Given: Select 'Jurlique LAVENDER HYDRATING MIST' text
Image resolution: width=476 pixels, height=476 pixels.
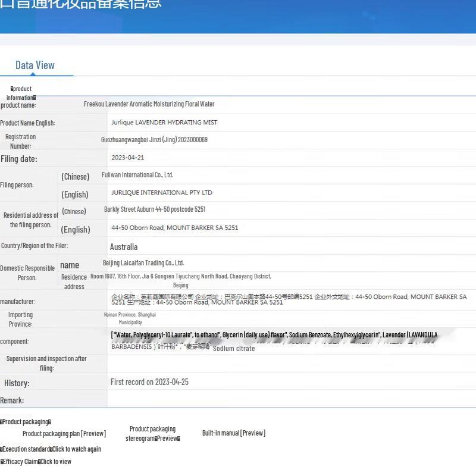Looking at the screenshot, I should click(x=164, y=123).
